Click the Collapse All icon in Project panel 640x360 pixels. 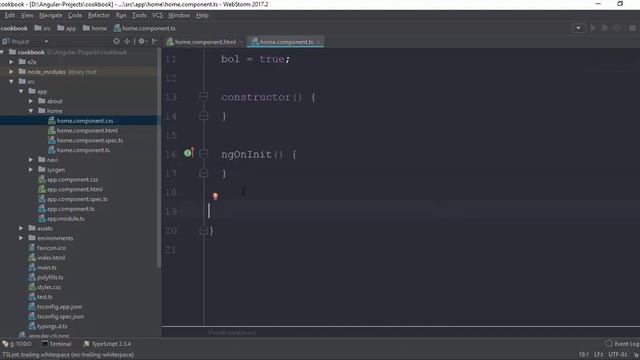pos(127,41)
